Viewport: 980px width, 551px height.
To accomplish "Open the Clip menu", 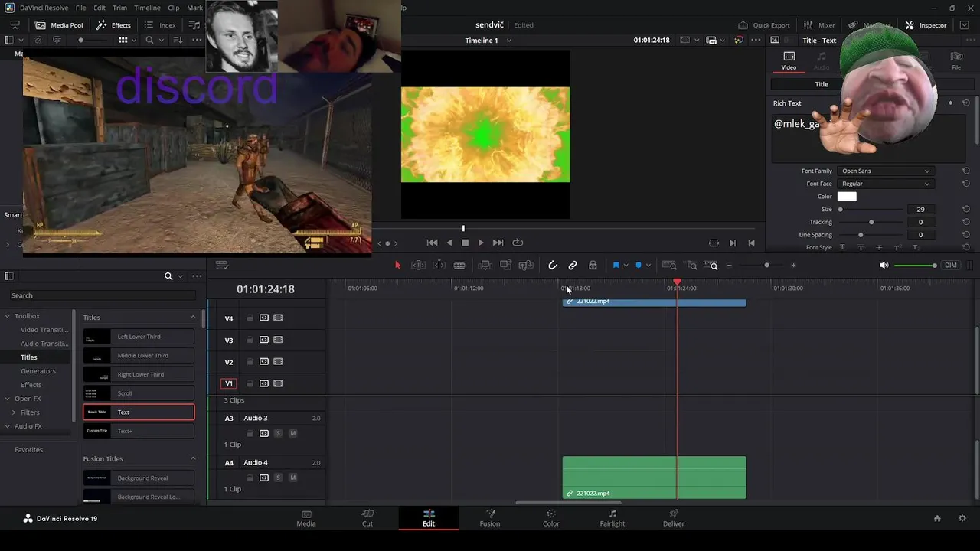I will [x=174, y=8].
